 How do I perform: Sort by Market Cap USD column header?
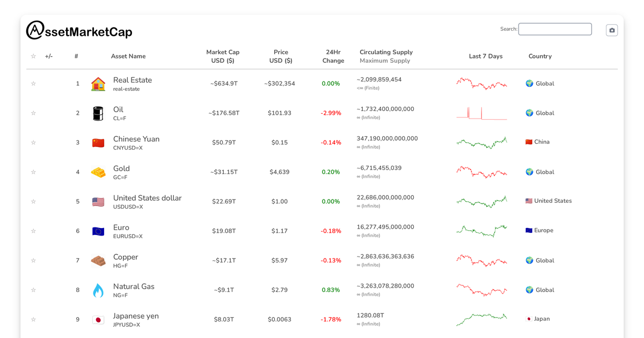tap(223, 56)
